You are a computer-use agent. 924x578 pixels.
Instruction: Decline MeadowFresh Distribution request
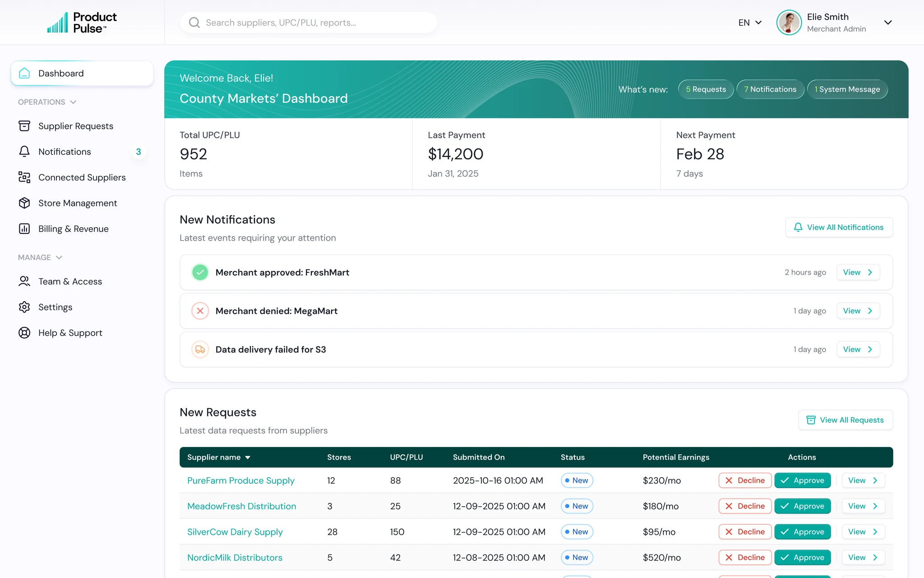coord(745,506)
